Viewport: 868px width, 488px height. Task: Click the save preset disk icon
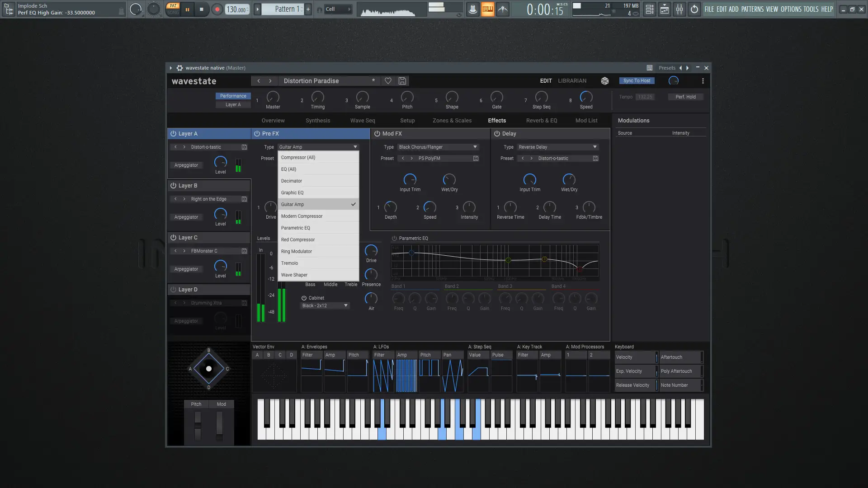[x=402, y=81]
